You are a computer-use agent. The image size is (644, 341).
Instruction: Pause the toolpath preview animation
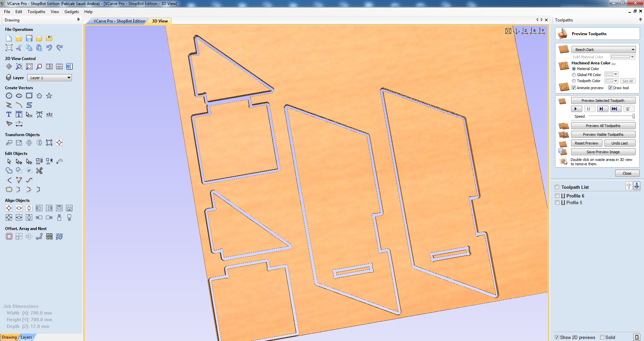pos(589,109)
